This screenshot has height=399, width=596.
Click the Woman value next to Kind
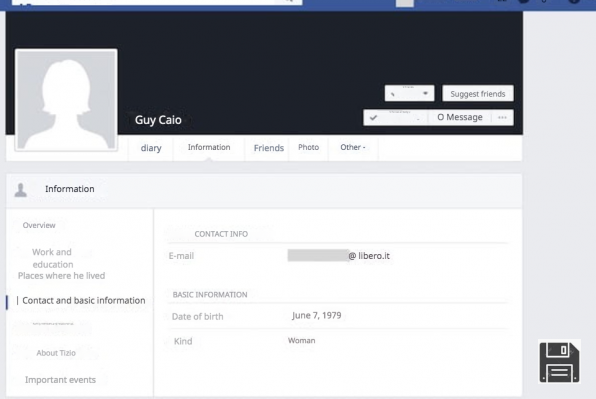pyautogui.click(x=301, y=340)
